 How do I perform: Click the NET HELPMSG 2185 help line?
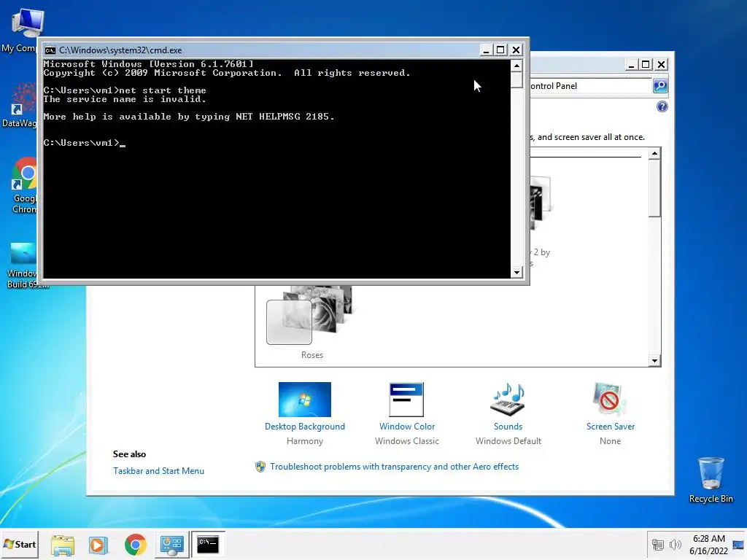pyautogui.click(x=189, y=117)
